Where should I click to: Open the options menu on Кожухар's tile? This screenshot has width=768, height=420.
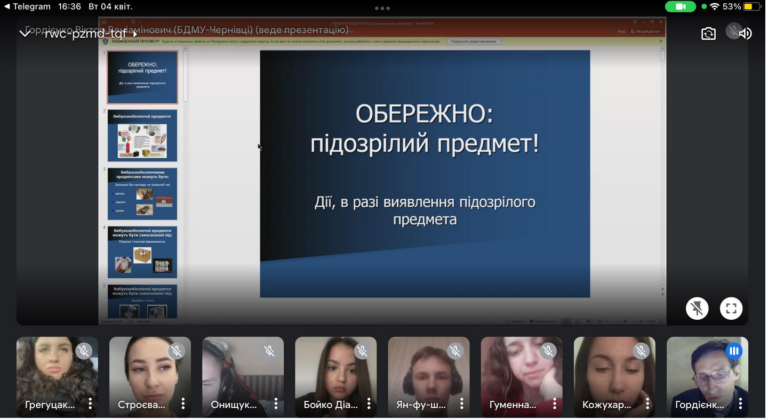648,404
